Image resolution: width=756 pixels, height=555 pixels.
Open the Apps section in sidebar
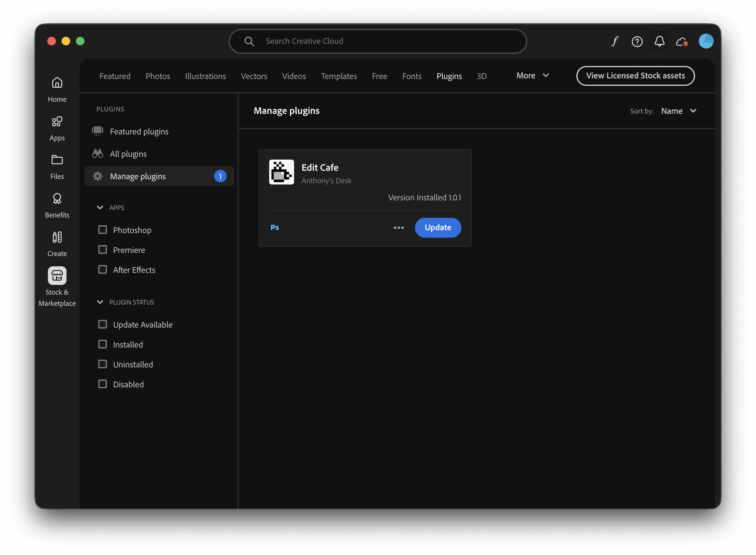57,128
